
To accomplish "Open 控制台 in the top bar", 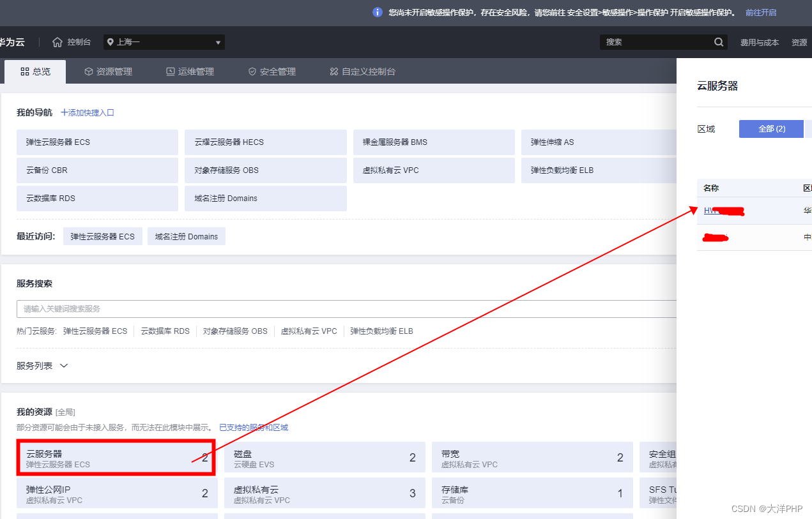I will click(x=79, y=42).
